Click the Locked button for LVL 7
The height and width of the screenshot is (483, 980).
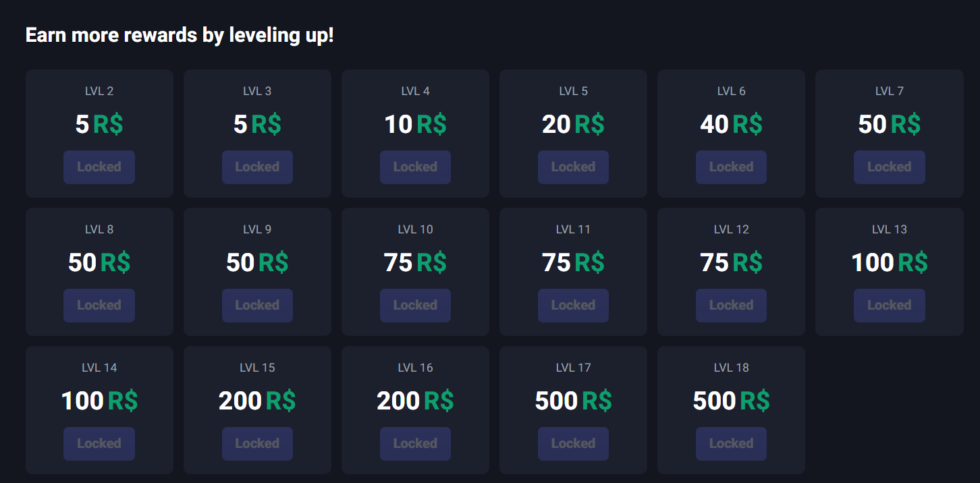point(889,167)
